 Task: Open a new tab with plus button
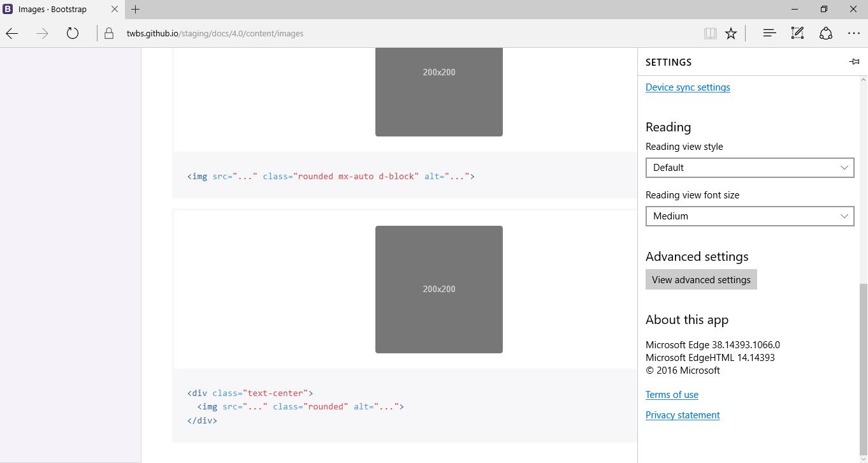pos(135,10)
